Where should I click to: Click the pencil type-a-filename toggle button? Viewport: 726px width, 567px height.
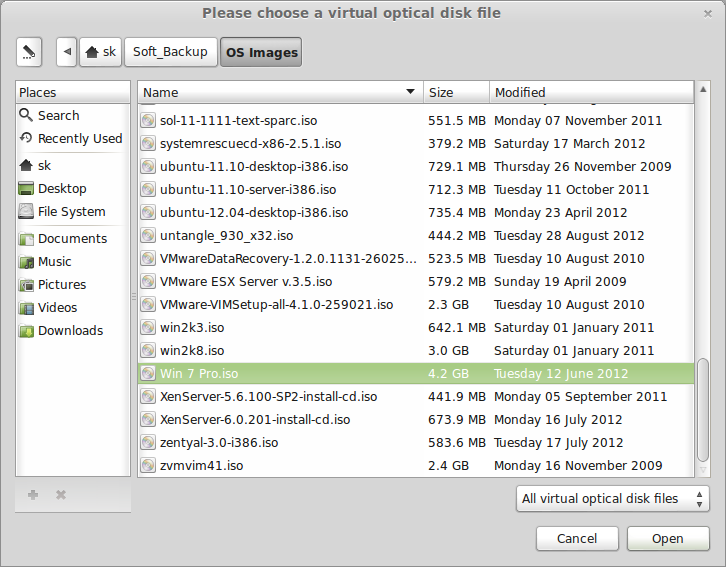tap(29, 51)
